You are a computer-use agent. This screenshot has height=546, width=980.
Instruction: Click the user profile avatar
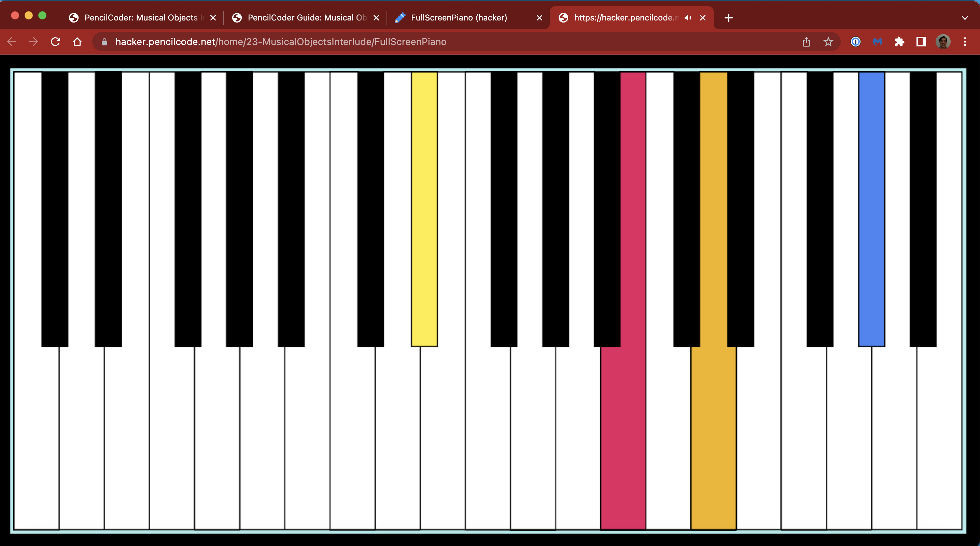point(943,42)
